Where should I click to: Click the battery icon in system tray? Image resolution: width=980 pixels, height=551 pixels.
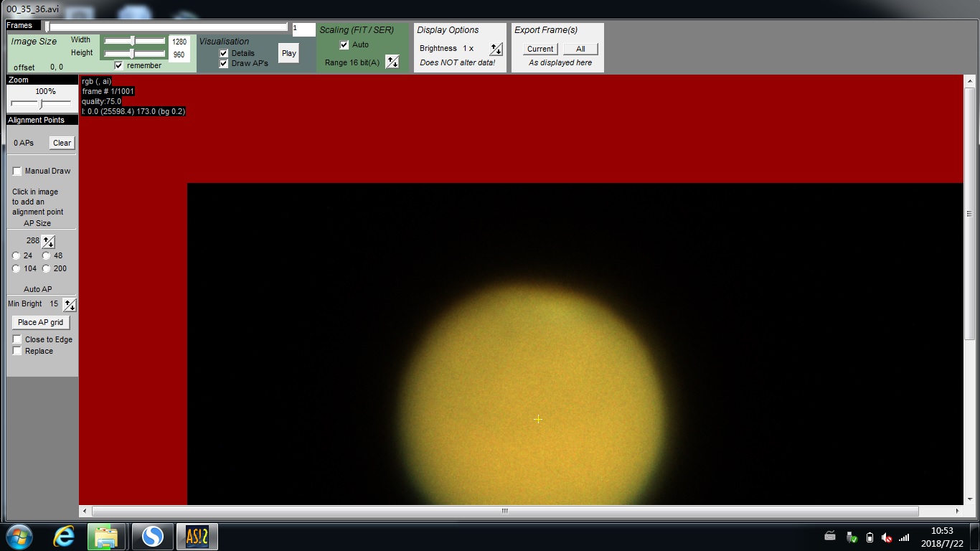[x=870, y=537]
